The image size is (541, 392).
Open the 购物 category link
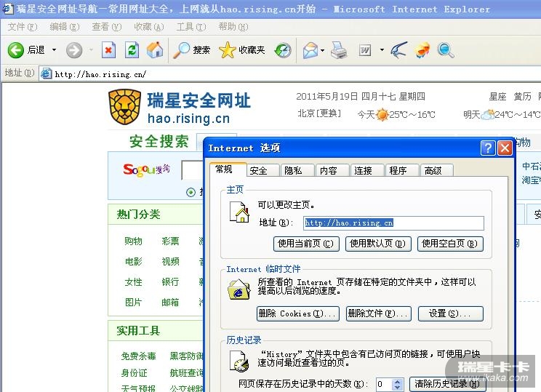click(133, 241)
